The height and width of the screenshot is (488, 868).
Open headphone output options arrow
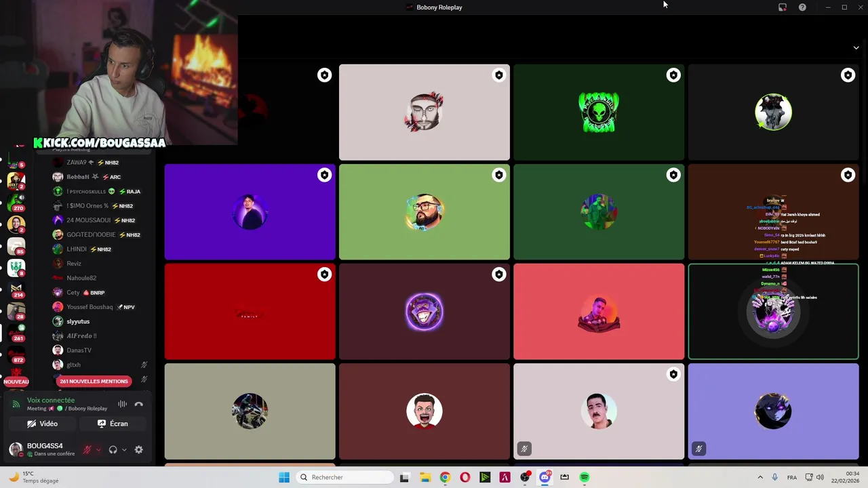click(124, 449)
